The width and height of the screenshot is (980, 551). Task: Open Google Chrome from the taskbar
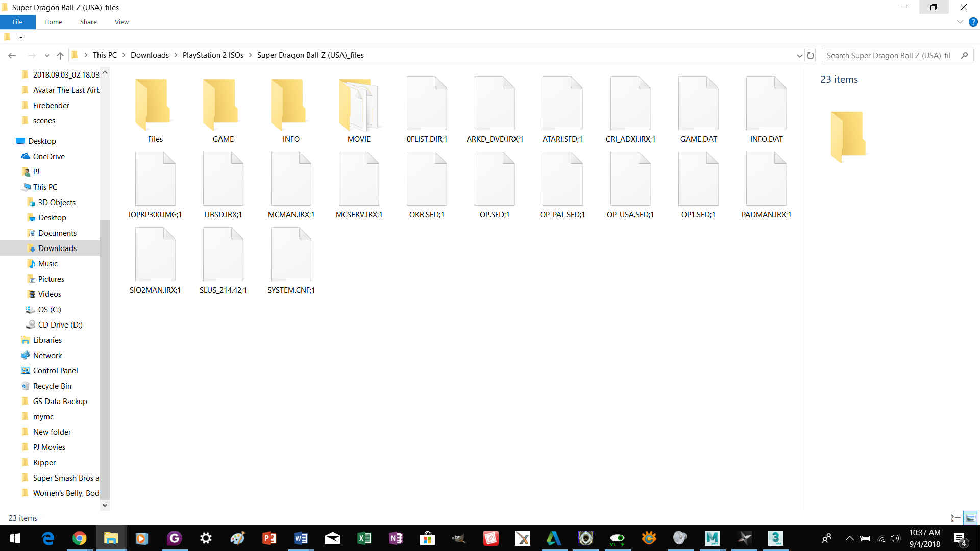coord(79,538)
